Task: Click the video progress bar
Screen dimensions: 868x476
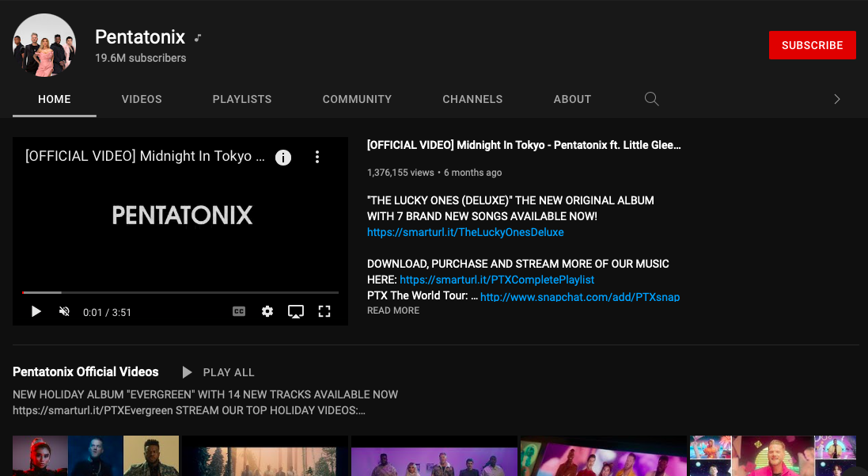Action: click(180, 292)
